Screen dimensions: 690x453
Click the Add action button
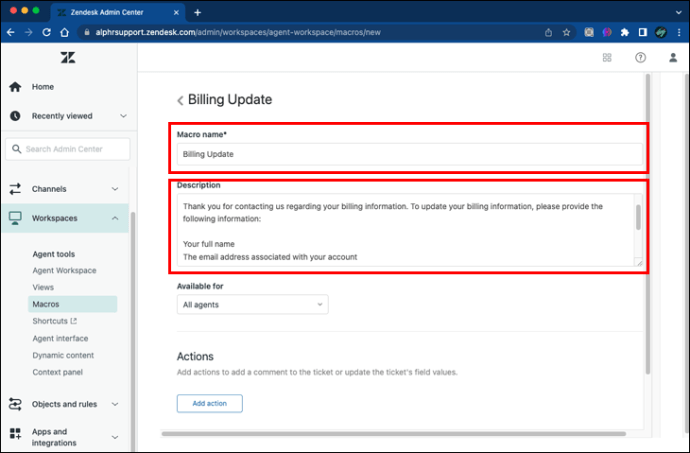coord(209,403)
